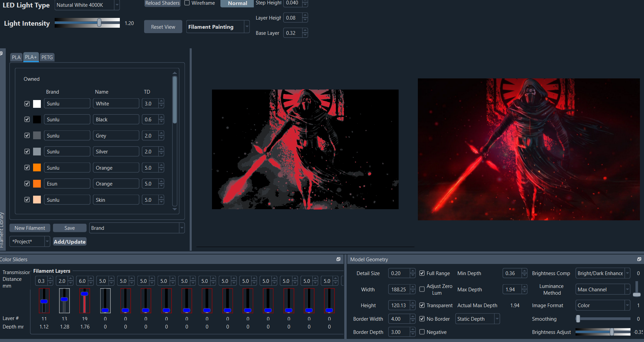This screenshot has height=342, width=644.
Task: Open the Filament Painting mode dropdown
Action: [x=218, y=27]
